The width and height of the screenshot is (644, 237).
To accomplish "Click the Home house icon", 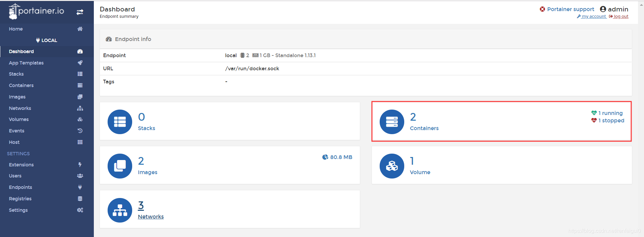I will coord(80,29).
